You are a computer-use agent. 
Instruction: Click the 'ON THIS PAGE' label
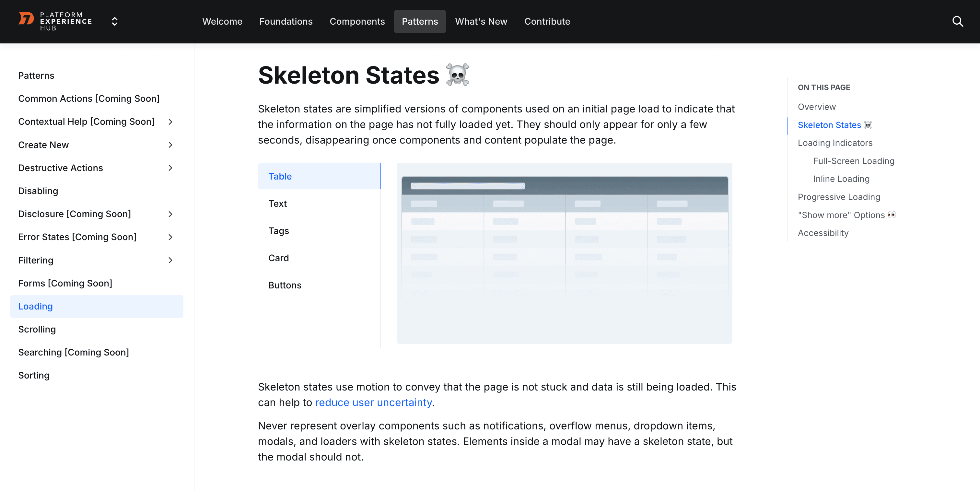click(824, 87)
